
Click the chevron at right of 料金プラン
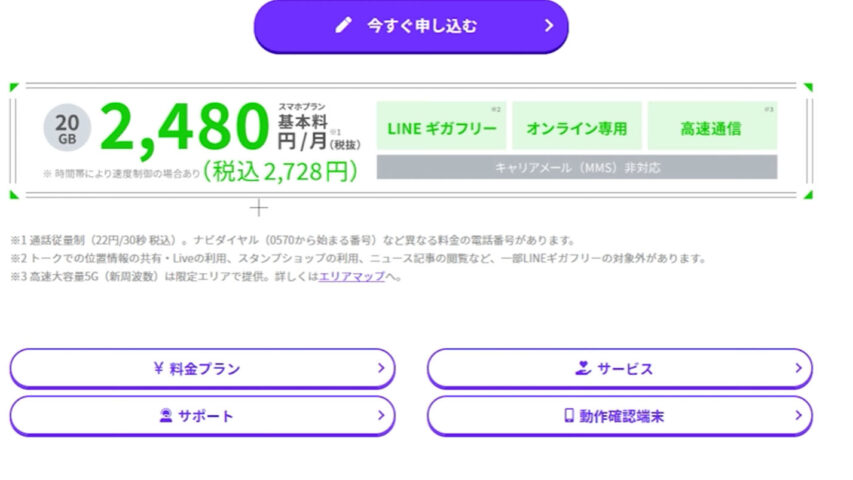pos(380,368)
